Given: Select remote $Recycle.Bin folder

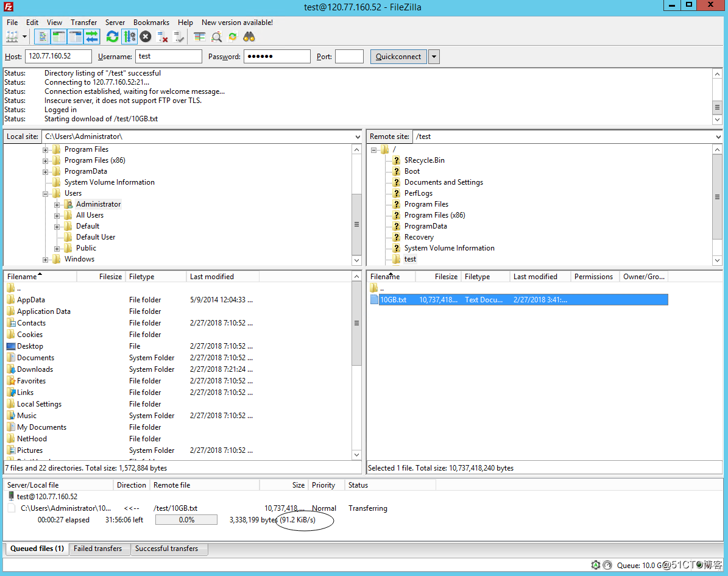Looking at the screenshot, I should [425, 160].
